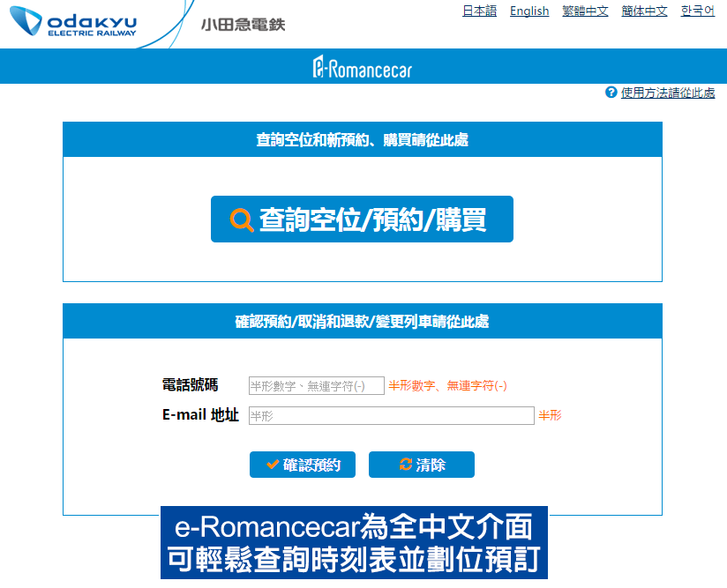Click the 確認預約/取消和退款/變更列車請從此處 header
This screenshot has height=588, width=727.
pos(362,321)
